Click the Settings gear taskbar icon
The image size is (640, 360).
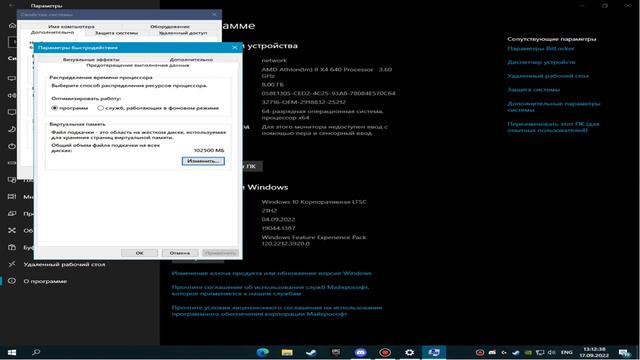(409, 352)
